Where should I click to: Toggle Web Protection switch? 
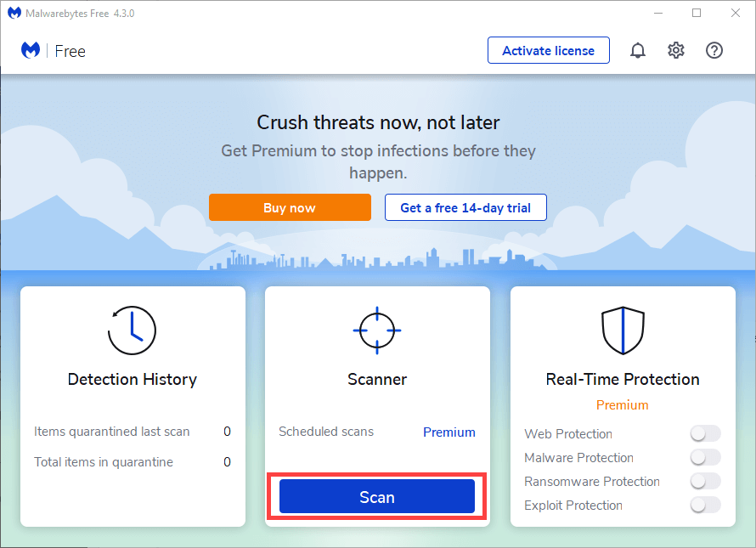[705, 434]
